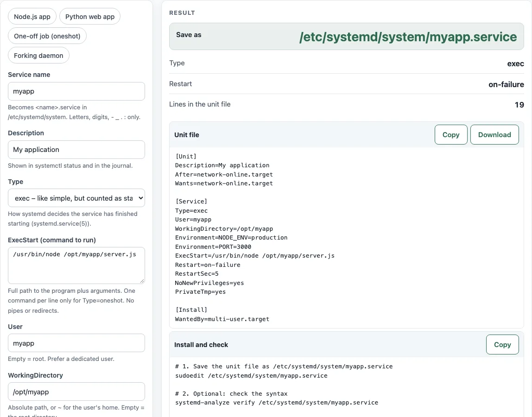Focus the Description input with My application

76,150
